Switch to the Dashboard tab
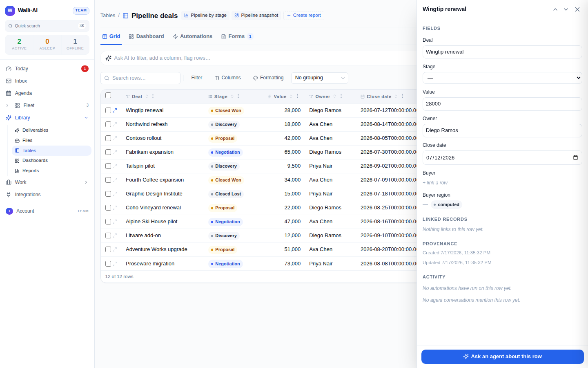 tap(146, 36)
